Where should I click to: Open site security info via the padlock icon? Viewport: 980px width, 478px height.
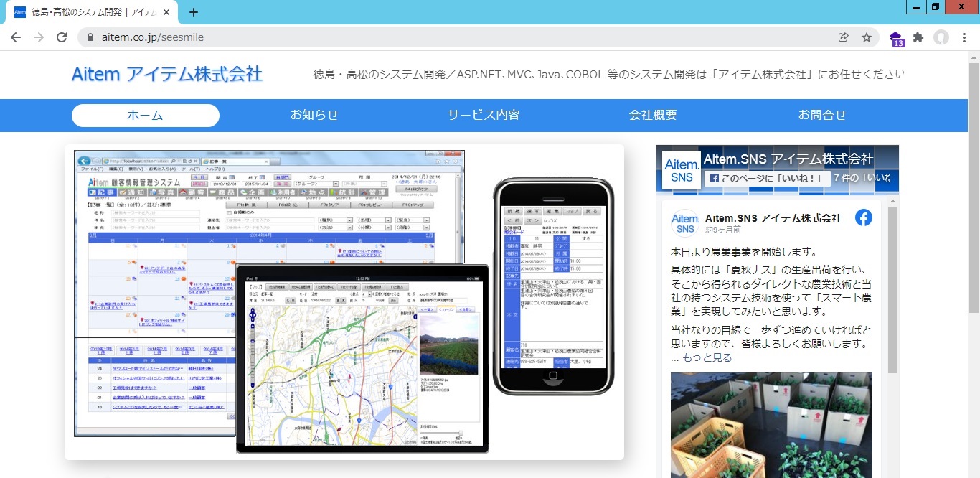90,36
